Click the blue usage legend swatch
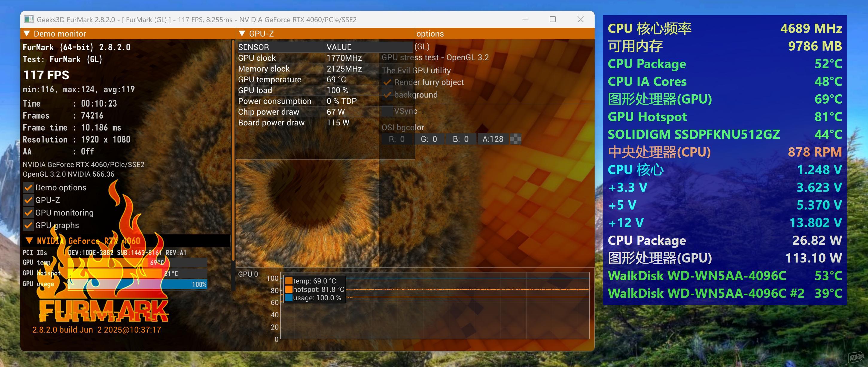The image size is (868, 367). coord(289,298)
